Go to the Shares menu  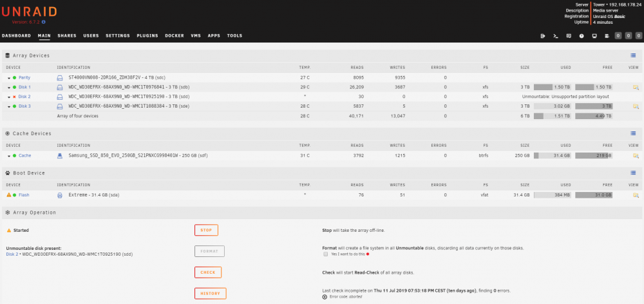coord(67,35)
